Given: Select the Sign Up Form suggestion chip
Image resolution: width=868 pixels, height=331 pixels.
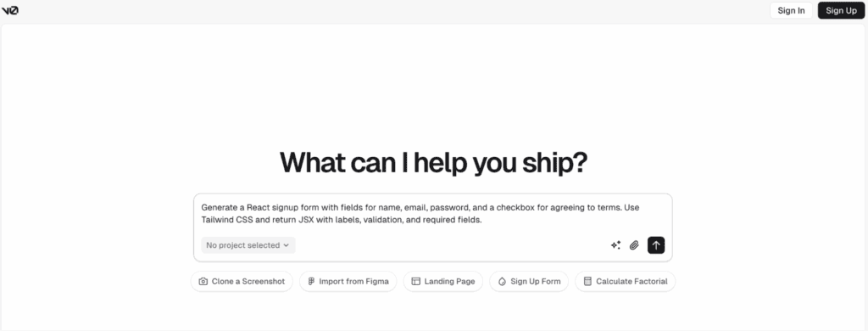Looking at the screenshot, I should point(529,282).
